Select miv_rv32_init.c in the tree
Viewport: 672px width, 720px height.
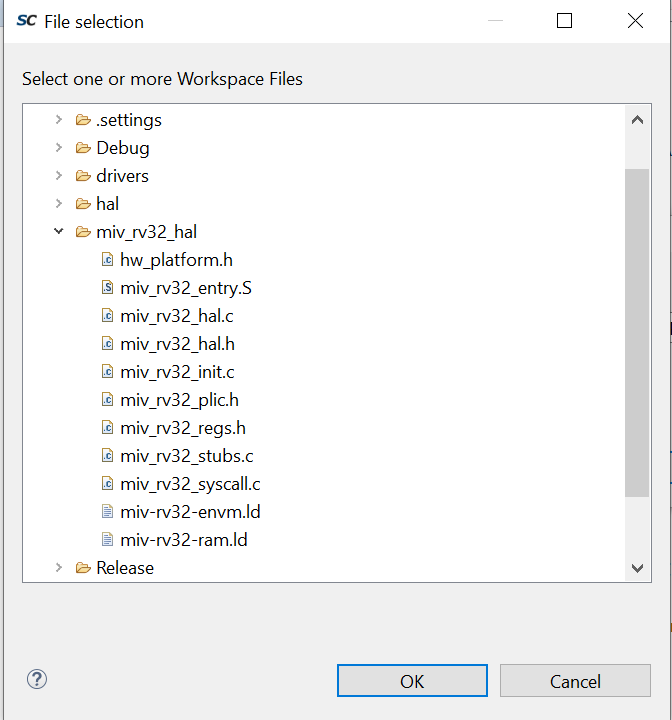[177, 372]
